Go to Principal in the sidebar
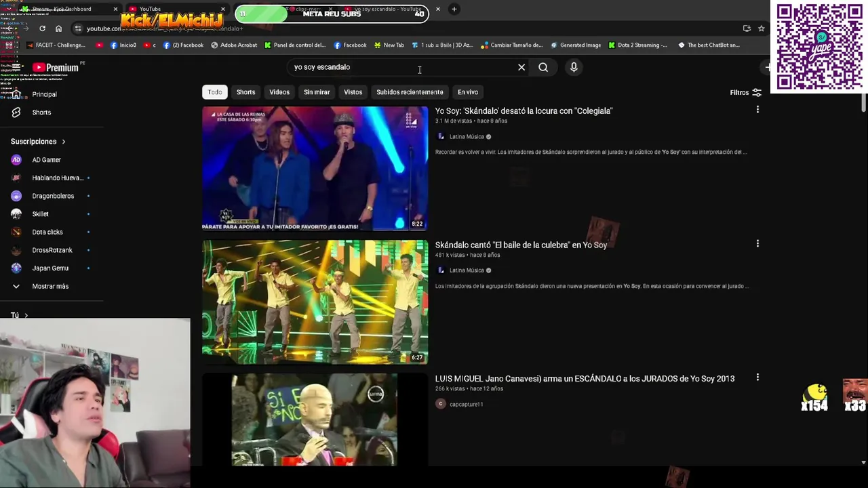Screen dimensions: 868x488 coord(45,94)
